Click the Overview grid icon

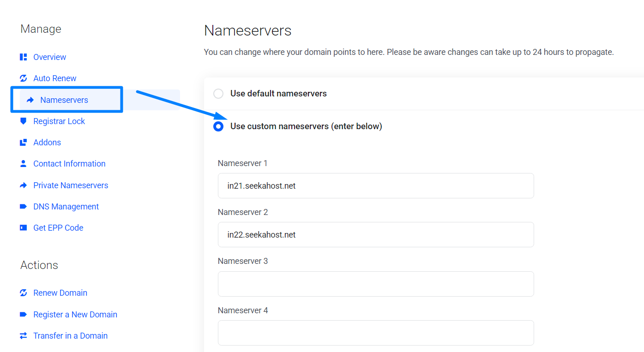[24, 57]
